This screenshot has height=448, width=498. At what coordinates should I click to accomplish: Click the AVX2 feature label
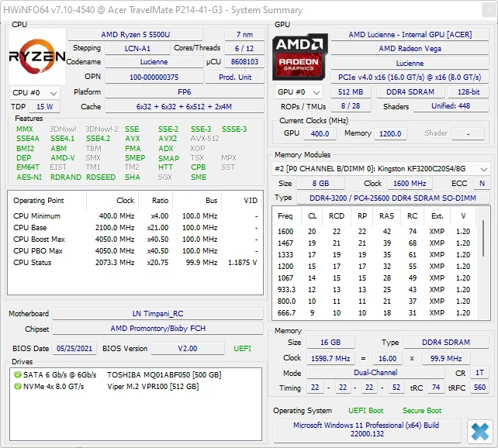[x=168, y=138]
